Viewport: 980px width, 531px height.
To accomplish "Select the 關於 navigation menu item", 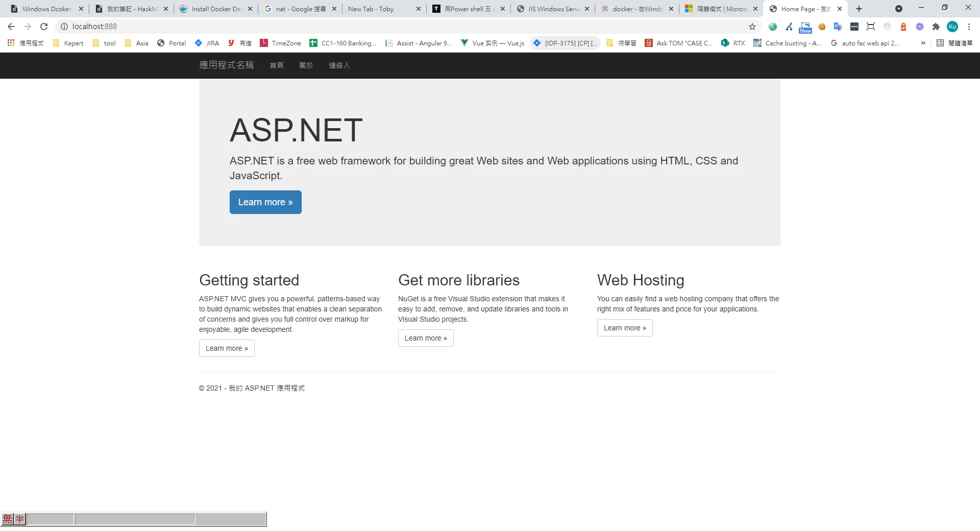I will [x=306, y=65].
